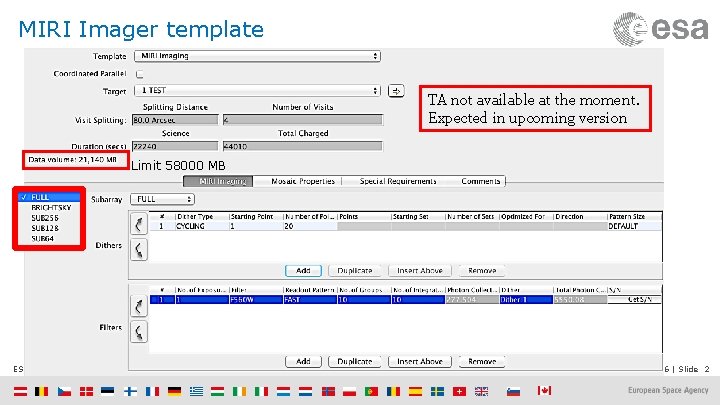The image size is (720, 405).
Task: Open the Subarray dropdown showing FULL
Action: tap(163, 199)
